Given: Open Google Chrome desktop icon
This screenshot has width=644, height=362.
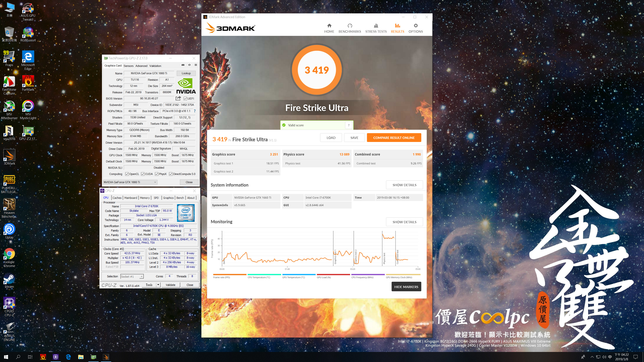Looking at the screenshot, I should (x=9, y=258).
